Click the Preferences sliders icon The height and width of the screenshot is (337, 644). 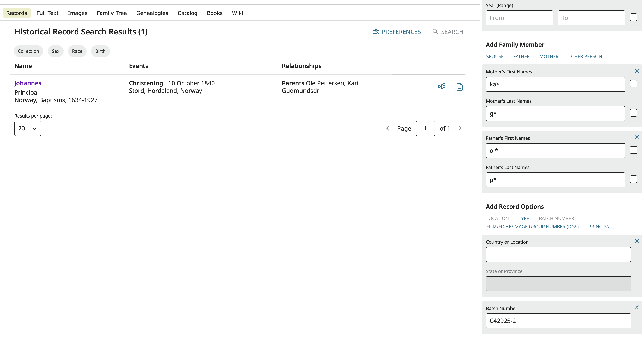click(x=376, y=32)
